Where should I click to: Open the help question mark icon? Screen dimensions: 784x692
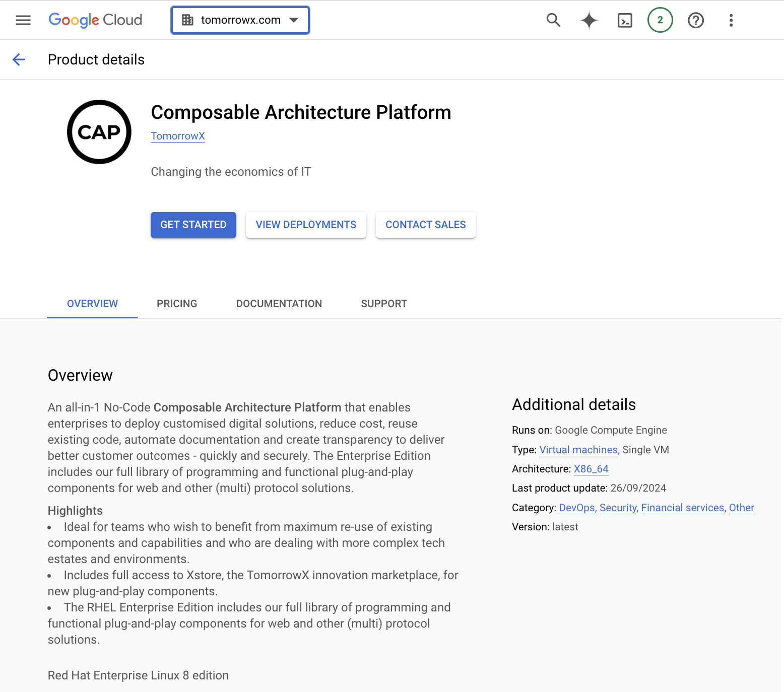pyautogui.click(x=696, y=20)
